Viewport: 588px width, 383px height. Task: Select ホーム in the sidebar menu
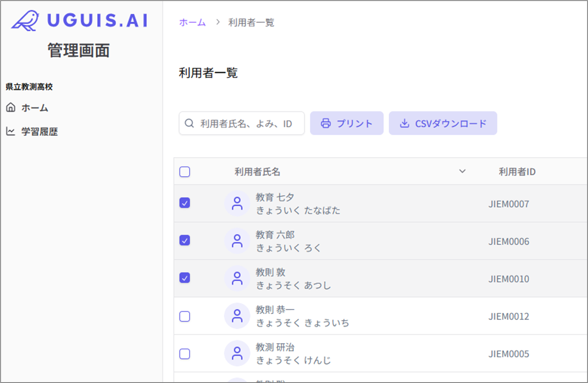coord(34,108)
